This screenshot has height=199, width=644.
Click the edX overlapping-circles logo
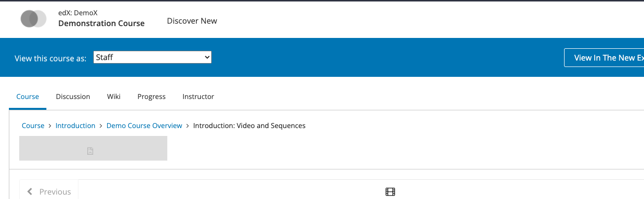34,19
